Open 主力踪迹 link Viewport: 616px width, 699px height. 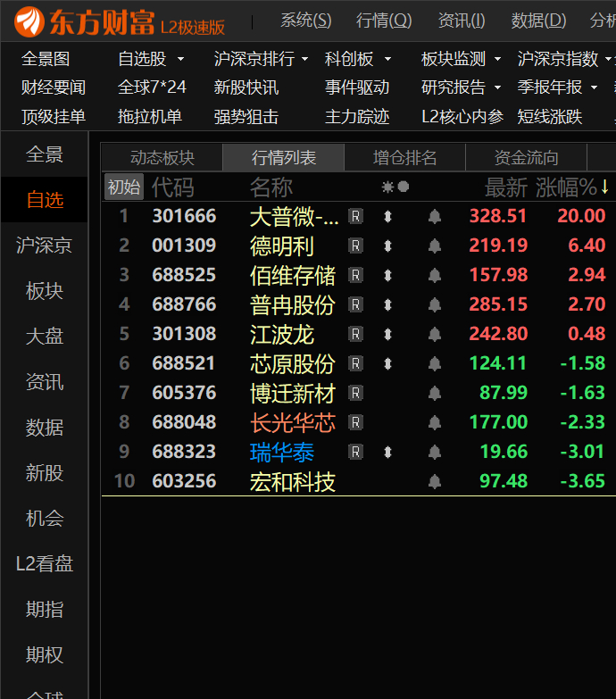coord(357,117)
